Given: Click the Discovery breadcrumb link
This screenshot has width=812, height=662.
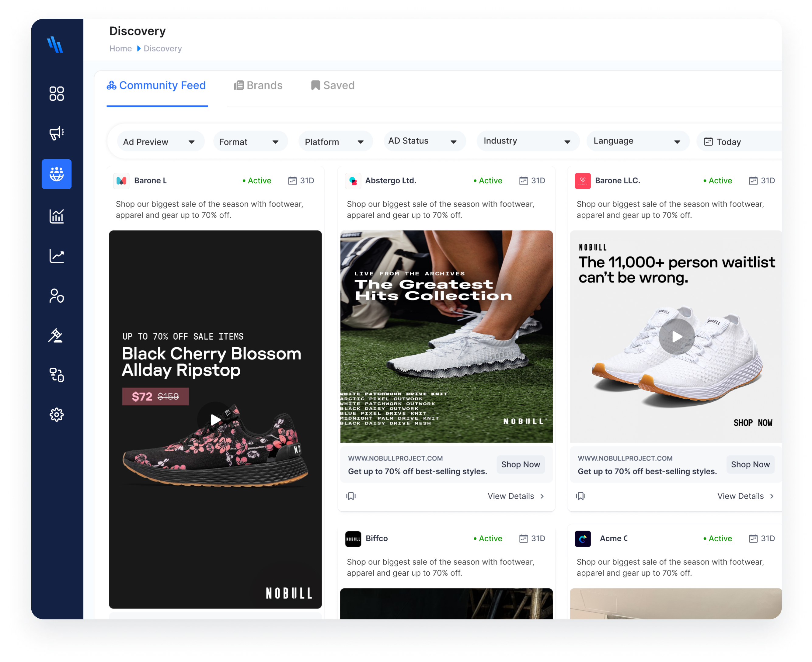Looking at the screenshot, I should click(x=162, y=48).
